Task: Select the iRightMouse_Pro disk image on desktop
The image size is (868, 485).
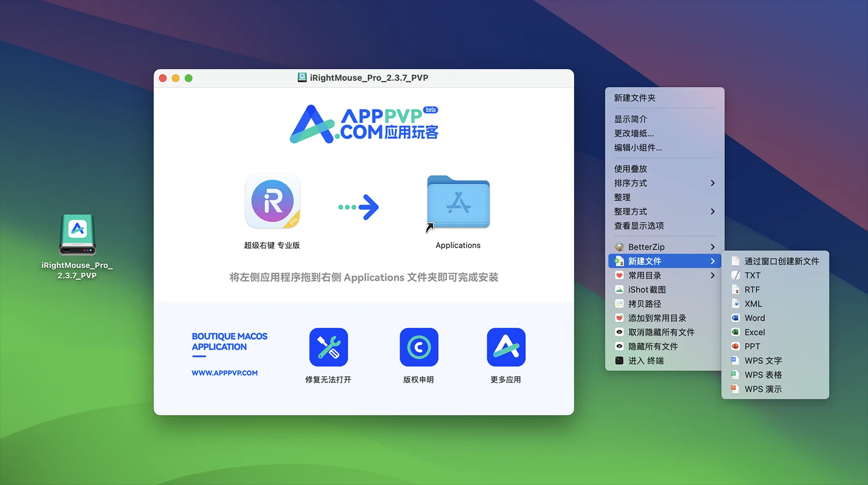Action: coord(77,234)
